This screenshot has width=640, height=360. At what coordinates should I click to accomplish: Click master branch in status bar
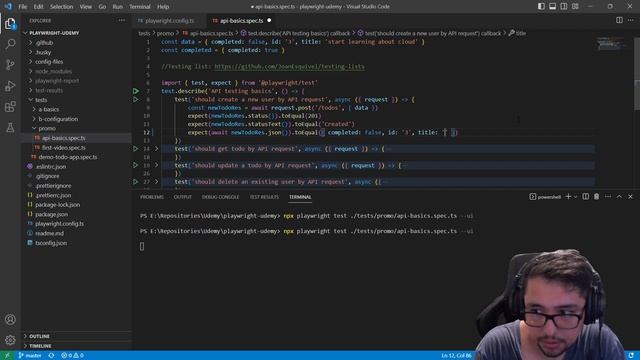point(30,356)
